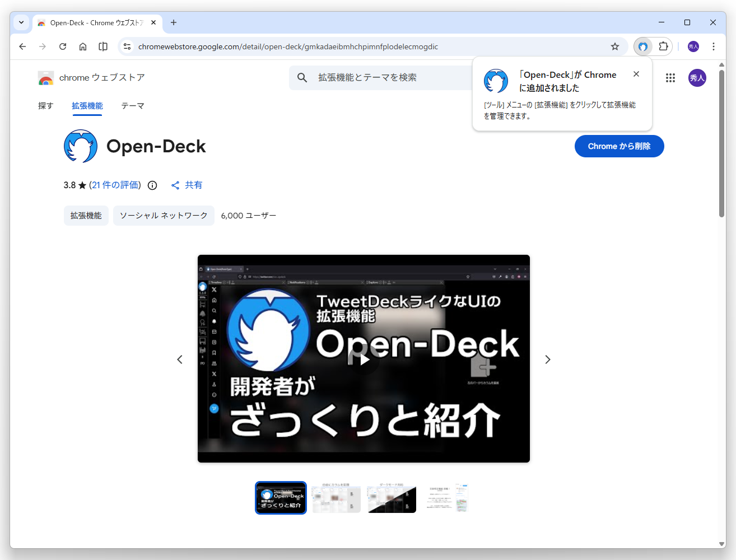Open the Chrome three-dot menu
The height and width of the screenshot is (560, 736).
tap(714, 46)
